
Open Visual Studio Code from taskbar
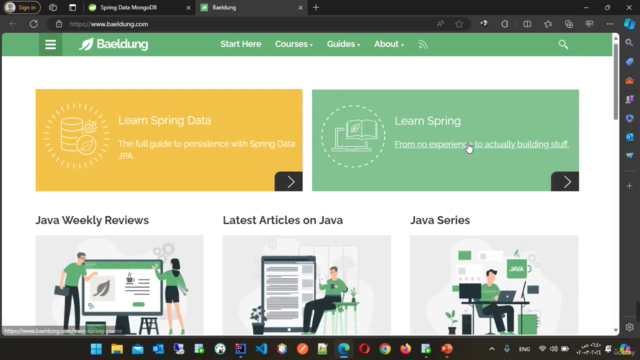coord(261,349)
